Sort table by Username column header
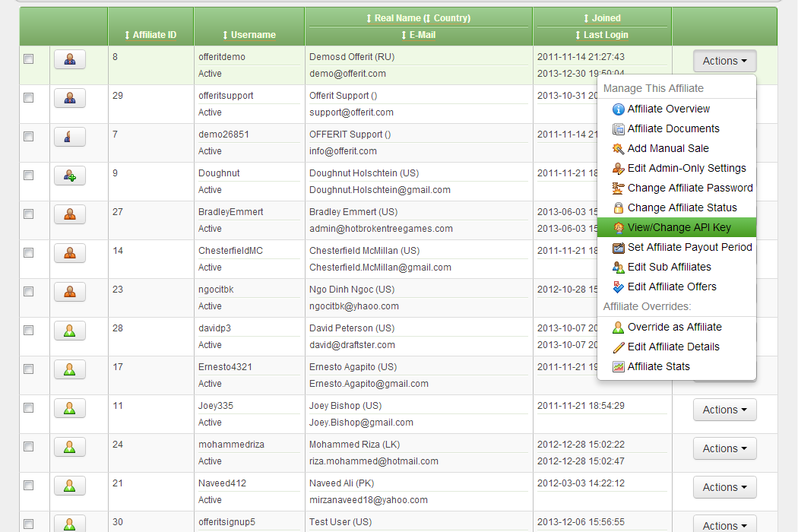798x532 pixels. (x=249, y=35)
